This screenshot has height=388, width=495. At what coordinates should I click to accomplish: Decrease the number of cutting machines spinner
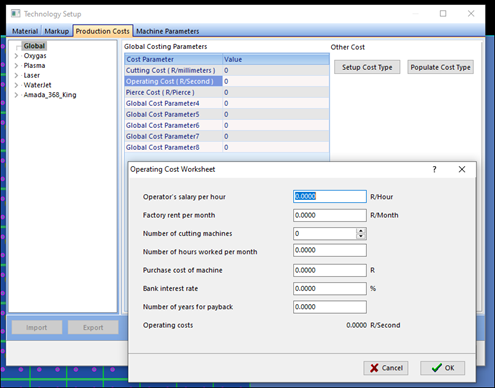click(x=361, y=236)
